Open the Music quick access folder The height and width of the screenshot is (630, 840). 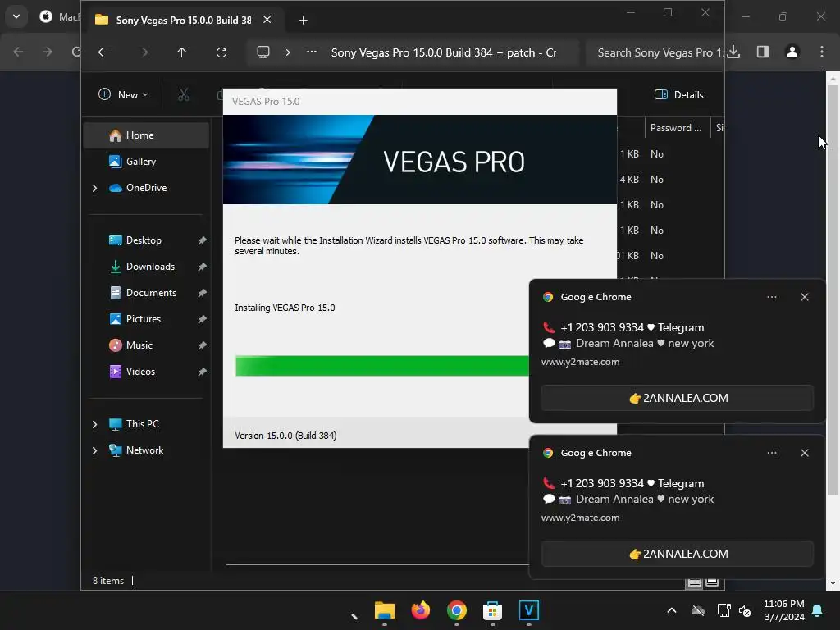tap(139, 345)
